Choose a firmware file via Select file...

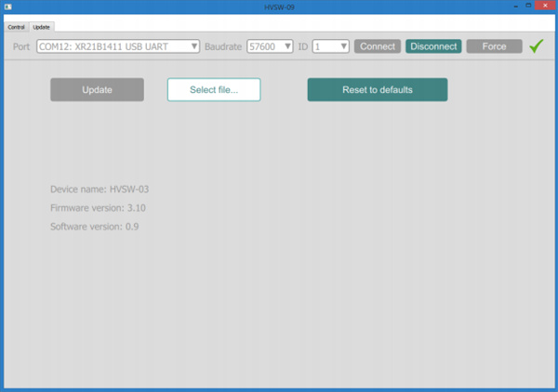click(214, 89)
